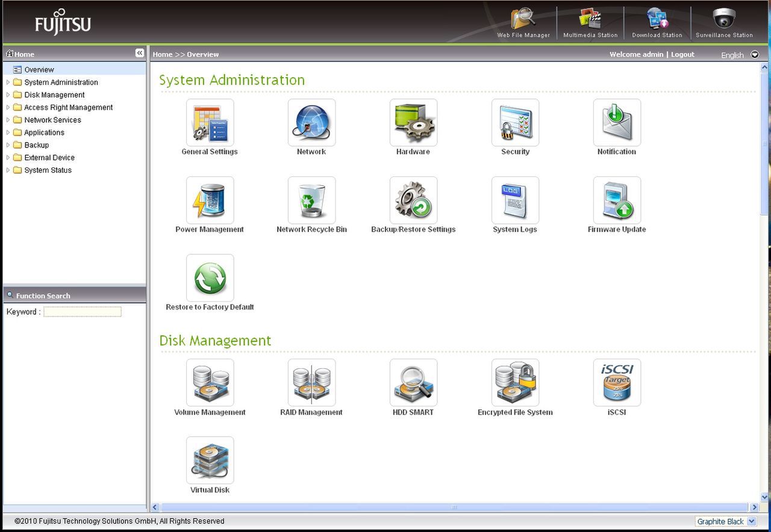Expand the System Administration tree arrow
This screenshot has height=532, width=771.
tap(8, 82)
